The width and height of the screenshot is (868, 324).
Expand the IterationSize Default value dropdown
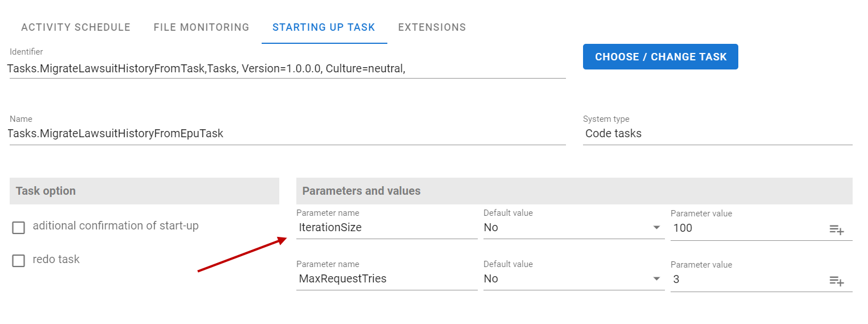[x=574, y=228]
